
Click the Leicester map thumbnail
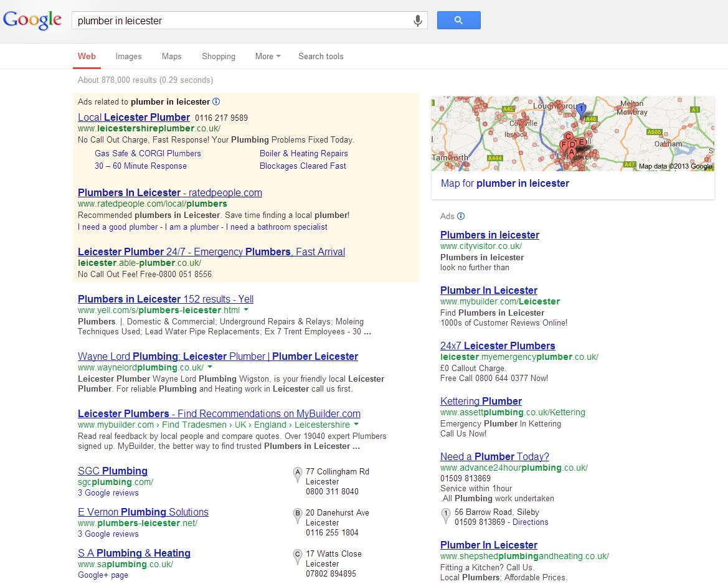point(572,133)
